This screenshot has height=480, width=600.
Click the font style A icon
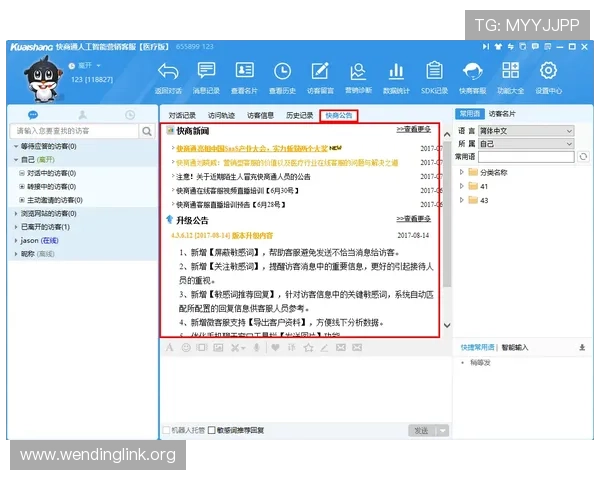pos(170,348)
